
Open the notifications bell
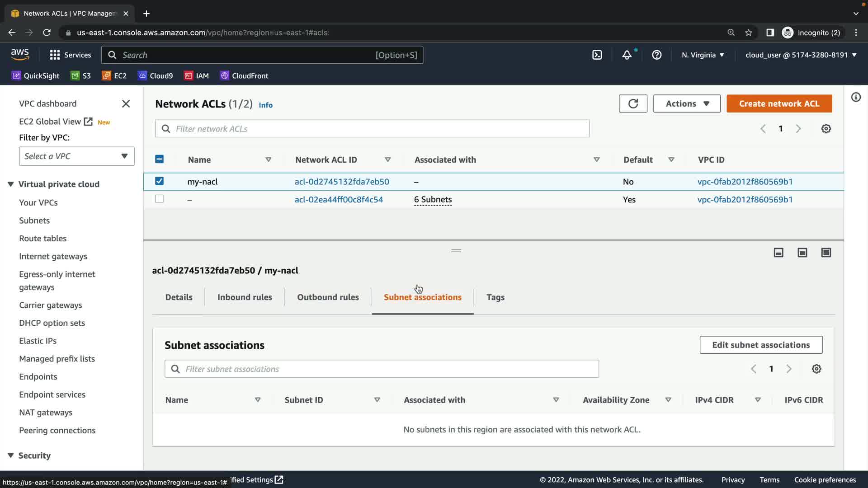tap(627, 55)
